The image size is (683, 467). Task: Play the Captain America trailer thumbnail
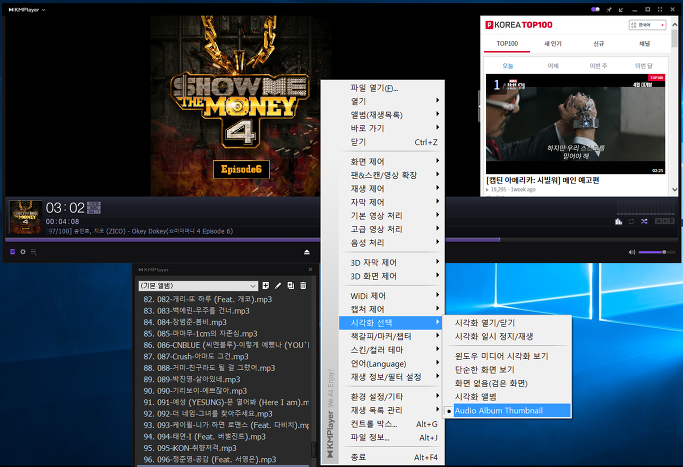pyautogui.click(x=575, y=124)
